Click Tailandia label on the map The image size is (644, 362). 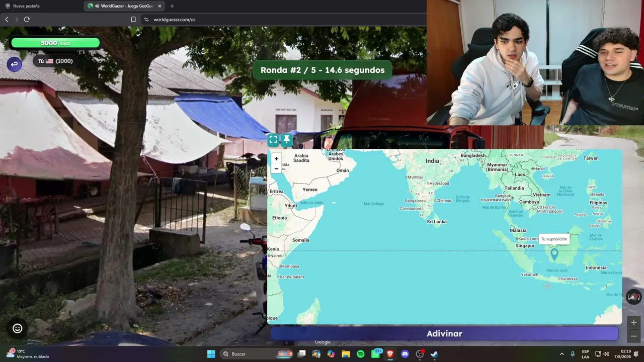(514, 188)
